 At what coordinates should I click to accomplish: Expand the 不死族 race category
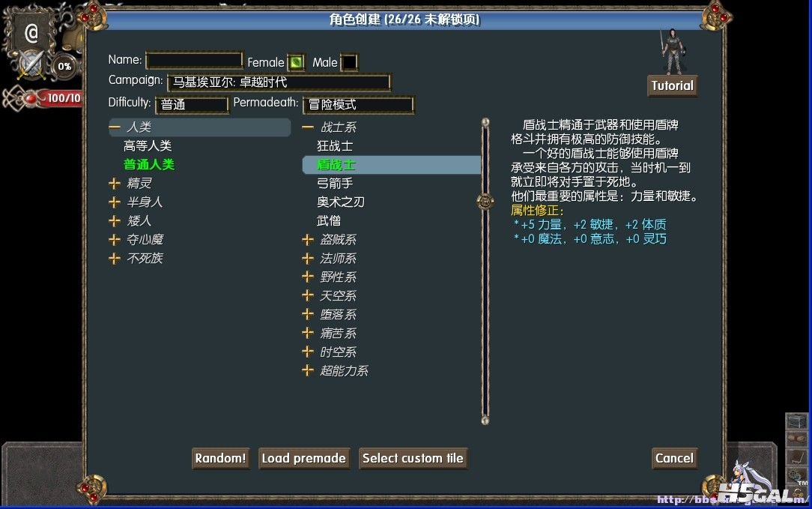click(x=115, y=258)
